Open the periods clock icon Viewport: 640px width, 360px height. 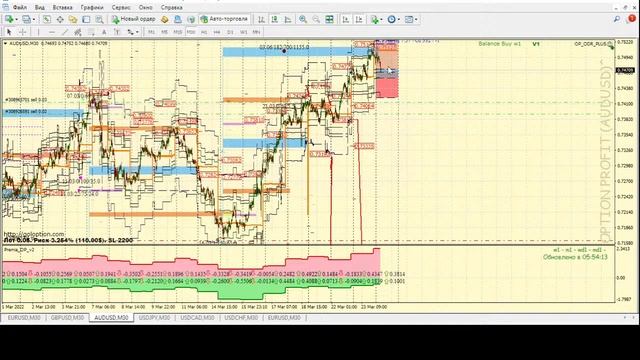click(x=391, y=19)
